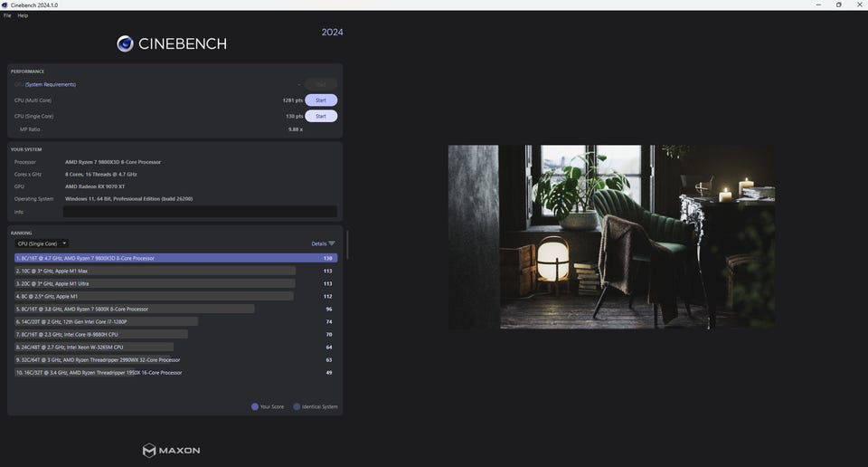Restore the window with the maximize icon
The height and width of the screenshot is (467, 868).
pyautogui.click(x=838, y=5)
